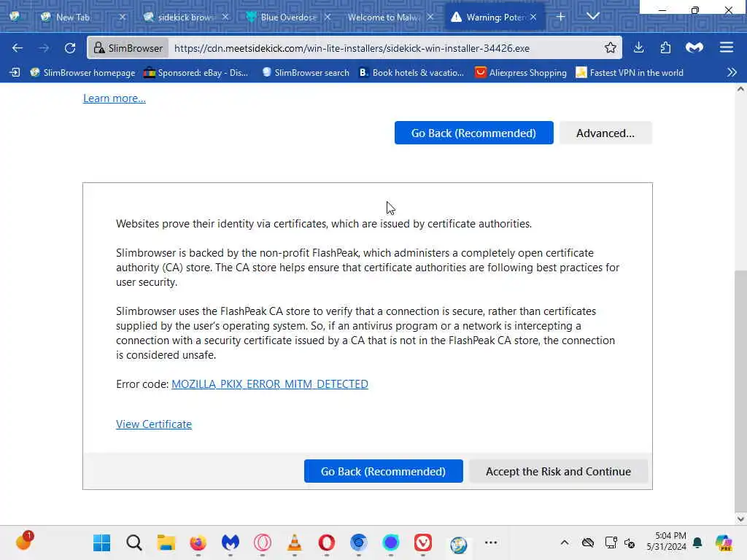Reload the current page

70,48
